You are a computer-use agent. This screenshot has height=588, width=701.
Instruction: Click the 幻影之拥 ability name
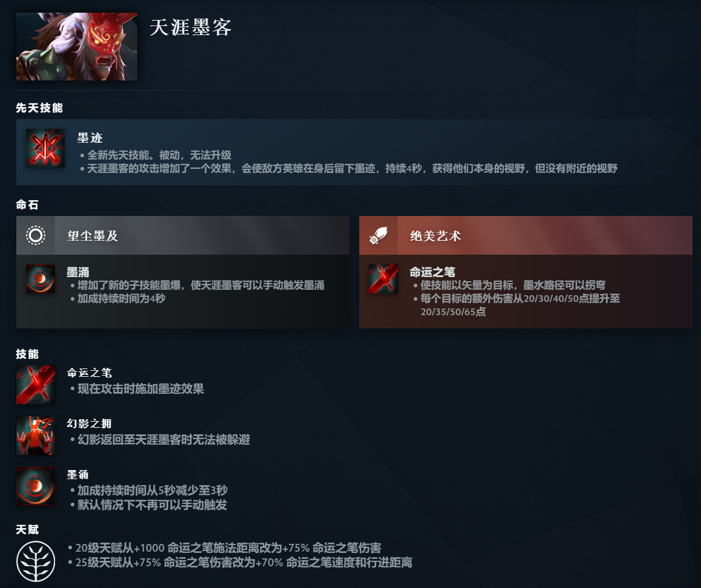(89, 423)
